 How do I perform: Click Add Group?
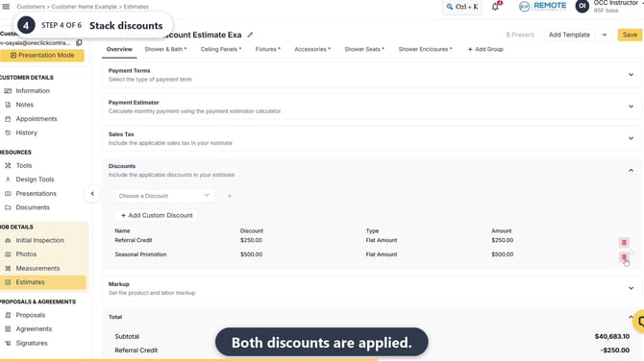tap(485, 49)
